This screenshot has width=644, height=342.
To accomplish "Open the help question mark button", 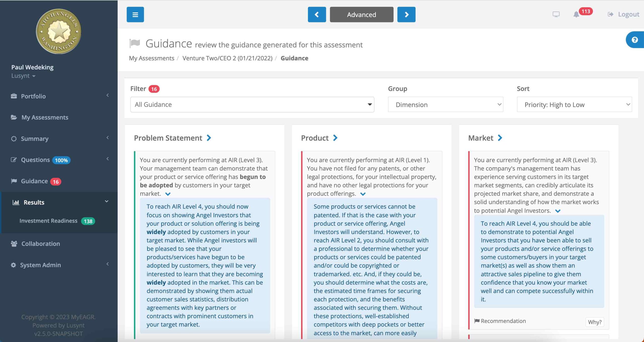I will (635, 40).
